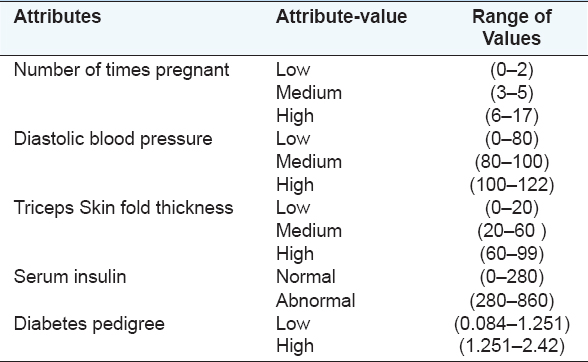Click the Attributes column header
This screenshot has width=588, height=362.
[57, 17]
